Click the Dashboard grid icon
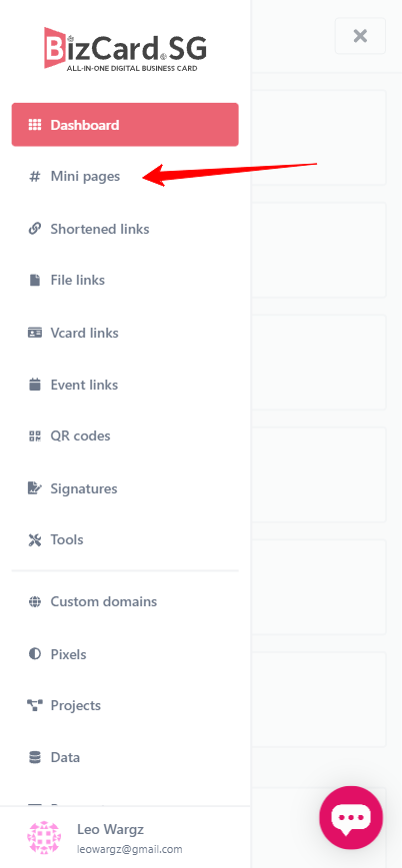This screenshot has height=868, width=402. 35,125
